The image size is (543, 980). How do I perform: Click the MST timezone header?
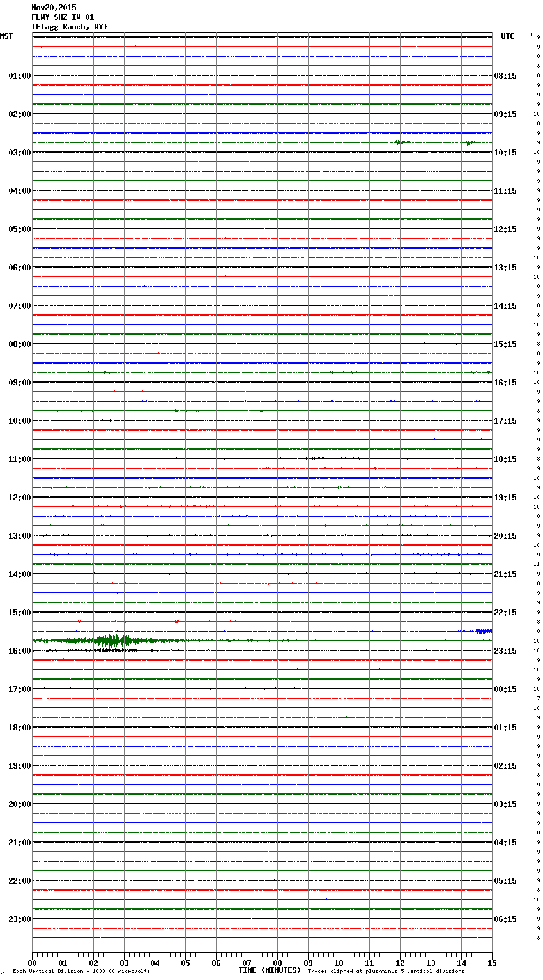point(6,36)
